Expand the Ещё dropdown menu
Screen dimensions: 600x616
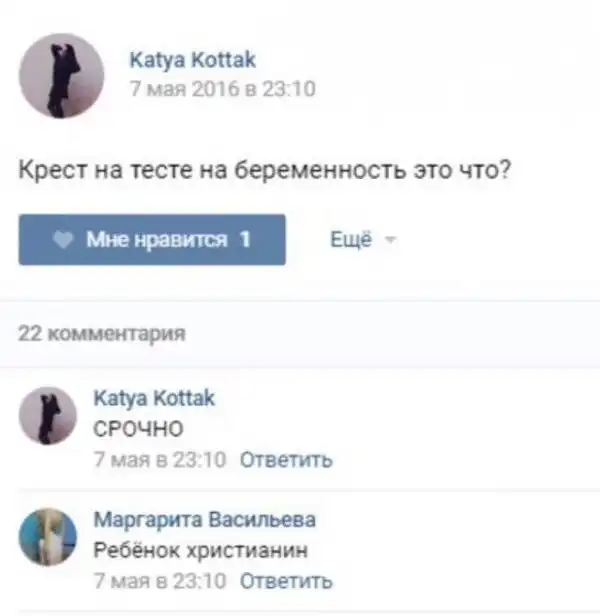tap(350, 240)
